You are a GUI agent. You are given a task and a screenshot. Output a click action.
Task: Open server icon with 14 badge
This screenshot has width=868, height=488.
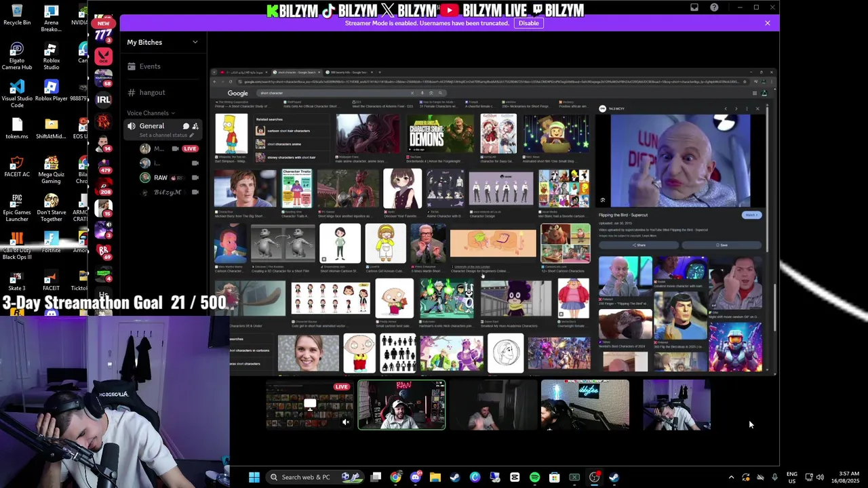103,142
